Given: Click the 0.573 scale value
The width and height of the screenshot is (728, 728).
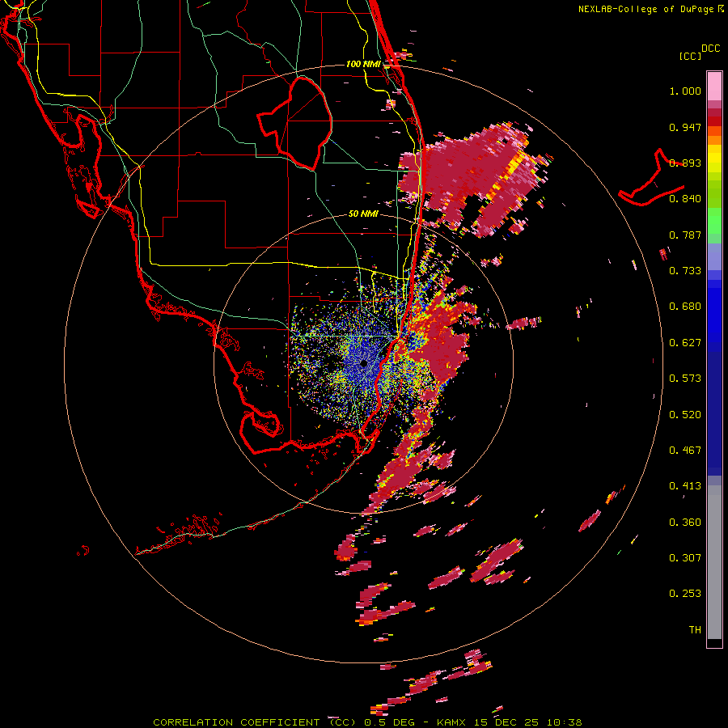Looking at the screenshot, I should [685, 379].
